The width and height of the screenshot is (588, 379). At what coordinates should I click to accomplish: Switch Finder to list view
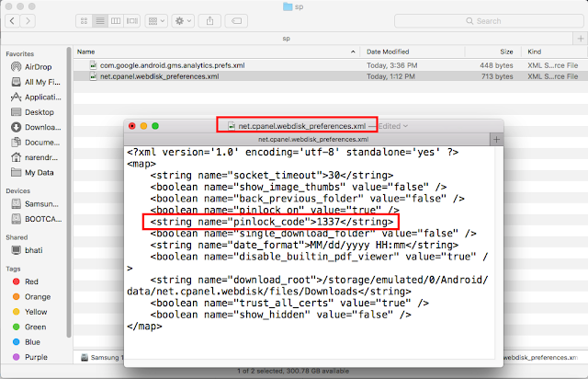tap(100, 21)
